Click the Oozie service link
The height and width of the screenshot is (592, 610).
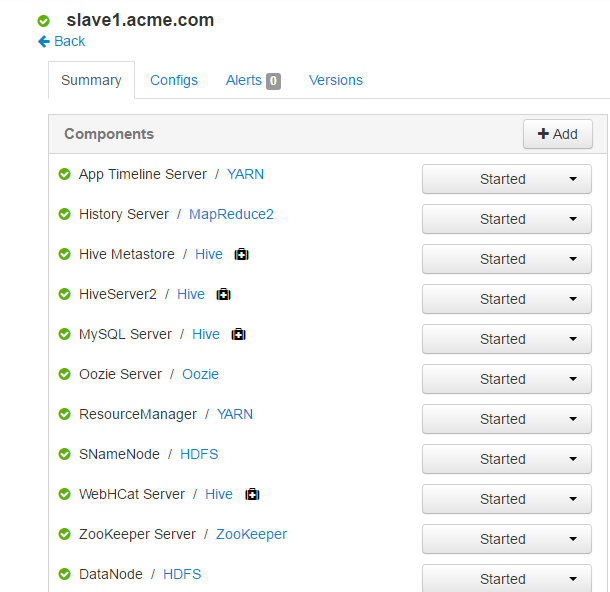tap(200, 374)
